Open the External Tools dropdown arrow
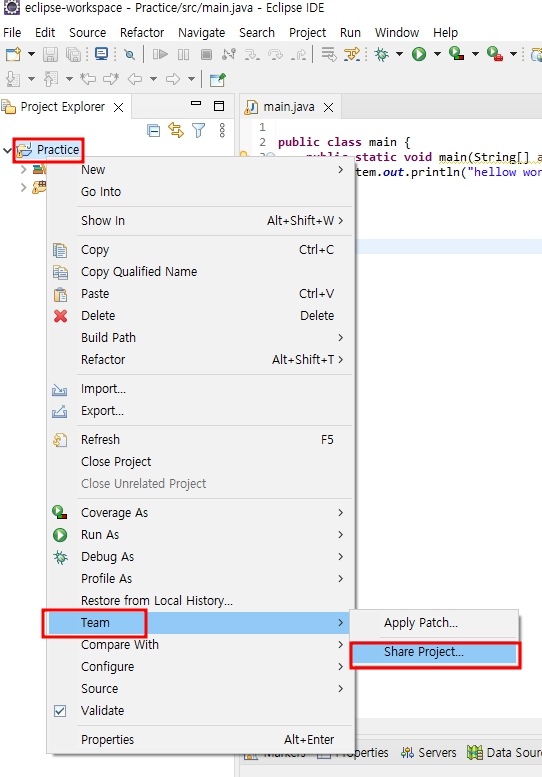 513,54
